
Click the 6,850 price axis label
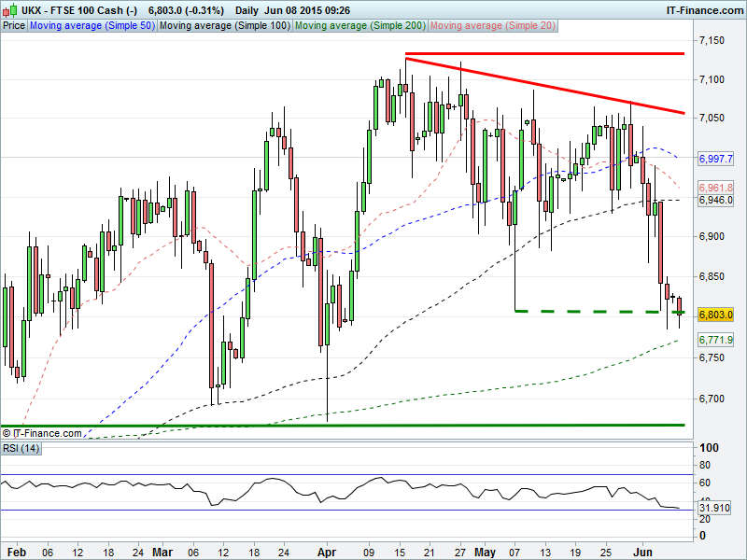(x=712, y=276)
